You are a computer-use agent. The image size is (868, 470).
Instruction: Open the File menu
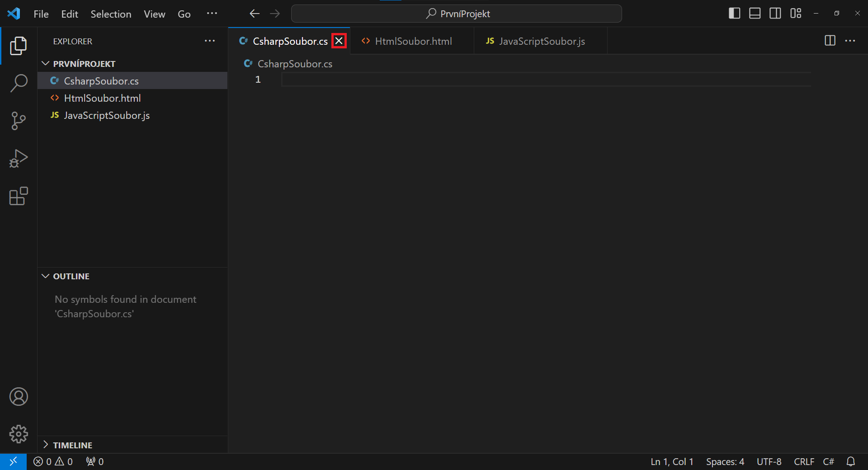click(41, 14)
